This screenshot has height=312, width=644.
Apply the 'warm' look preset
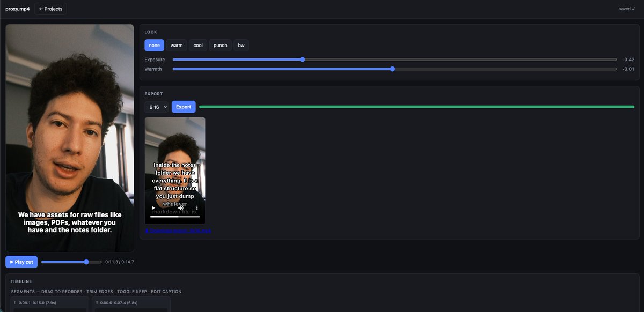pyautogui.click(x=177, y=46)
